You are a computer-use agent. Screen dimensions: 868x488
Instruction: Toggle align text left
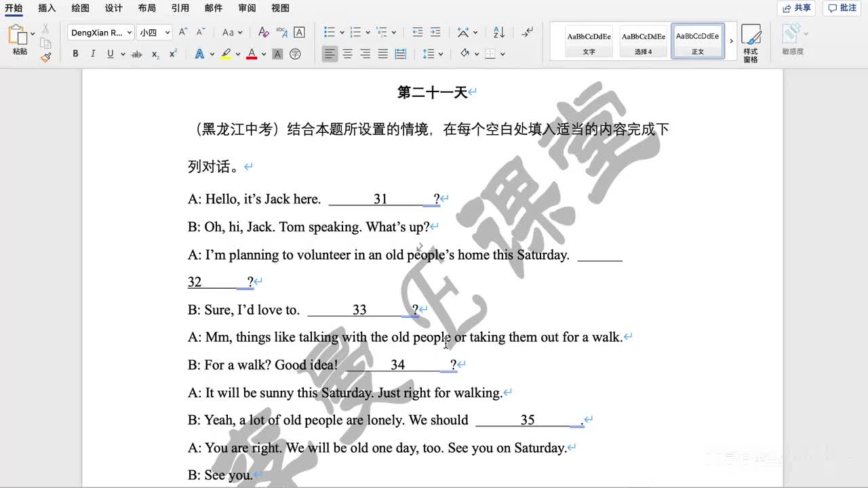point(330,54)
